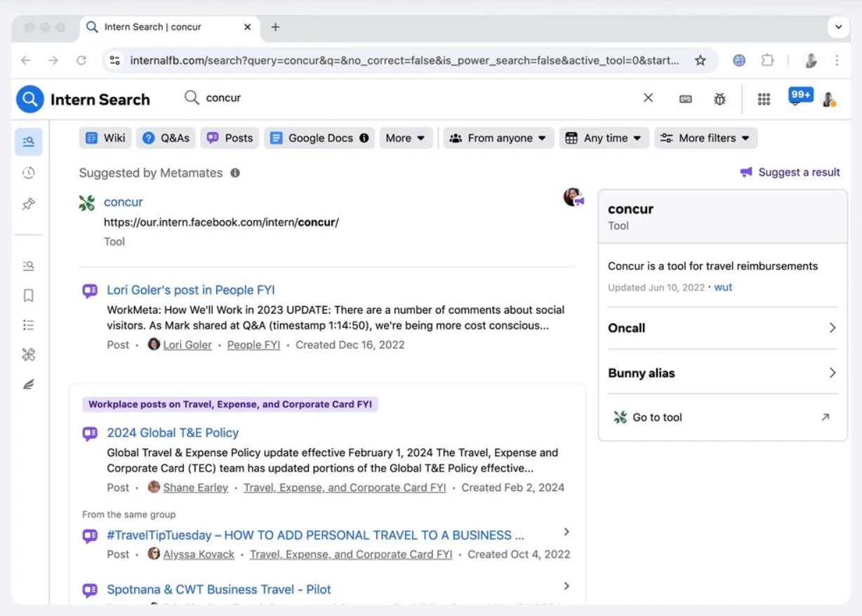Click the pin icon in sidebar
Screen dimensions: 862x616
[29, 204]
